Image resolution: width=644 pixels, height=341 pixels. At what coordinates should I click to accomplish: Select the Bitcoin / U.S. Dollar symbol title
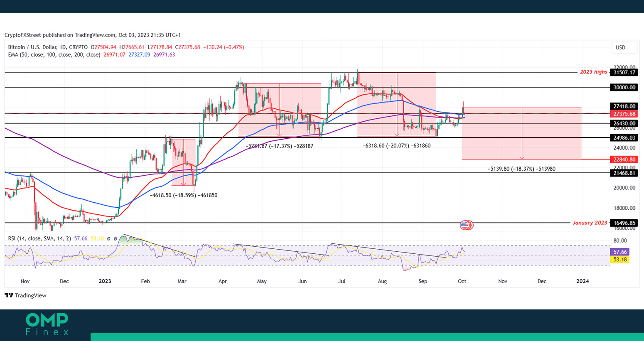point(48,47)
